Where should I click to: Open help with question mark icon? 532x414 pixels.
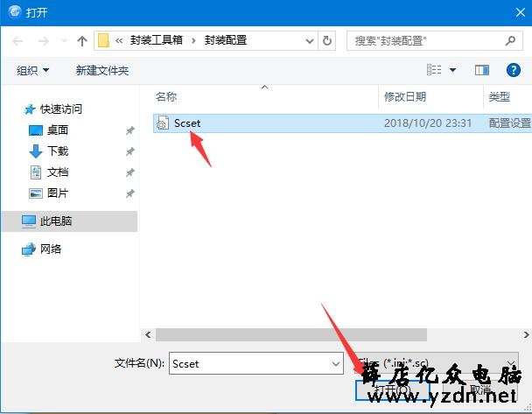click(x=514, y=70)
